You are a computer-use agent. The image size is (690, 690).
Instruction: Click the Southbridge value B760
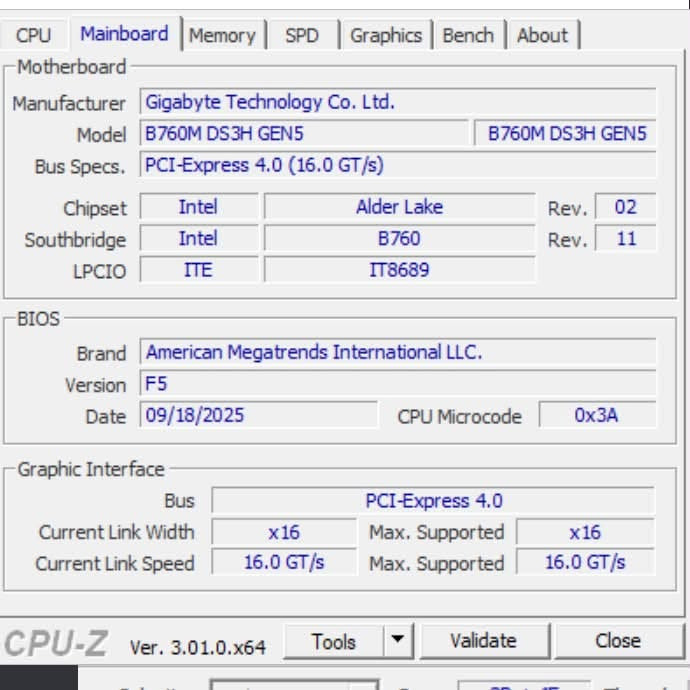point(400,238)
